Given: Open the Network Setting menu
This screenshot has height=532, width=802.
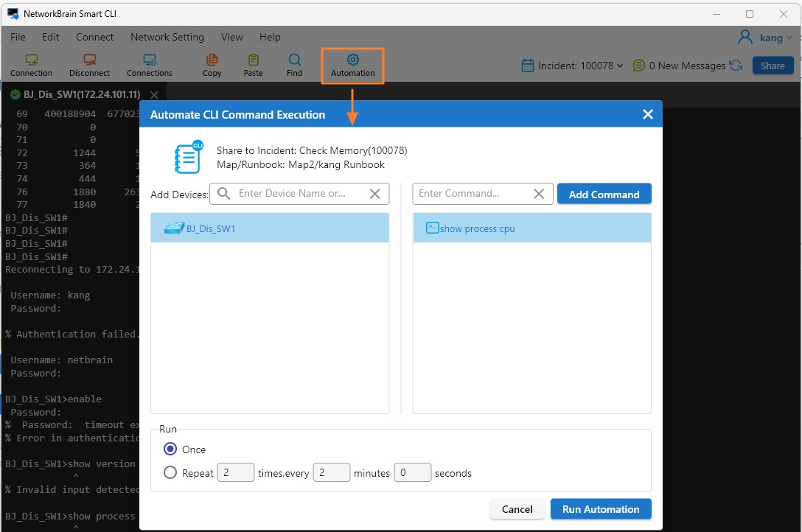Looking at the screenshot, I should coord(167,37).
